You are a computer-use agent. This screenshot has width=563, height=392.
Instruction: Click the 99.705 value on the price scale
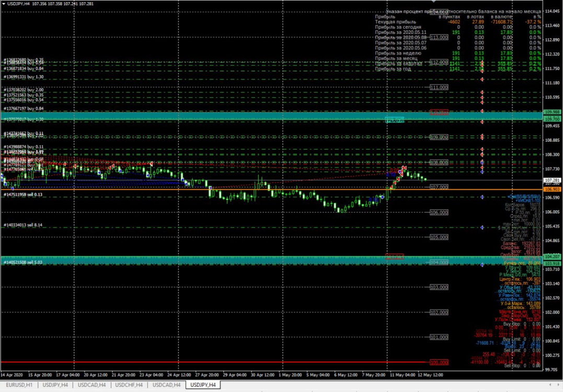(552, 370)
